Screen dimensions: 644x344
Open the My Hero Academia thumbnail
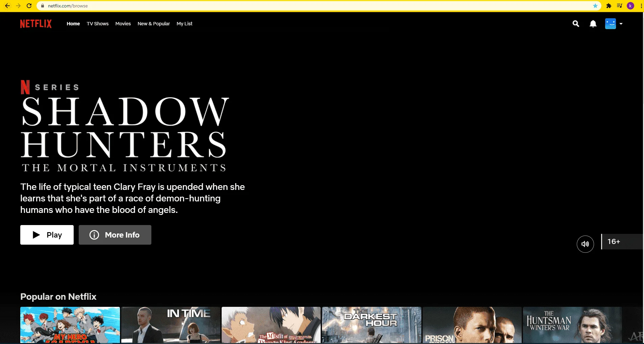point(70,325)
